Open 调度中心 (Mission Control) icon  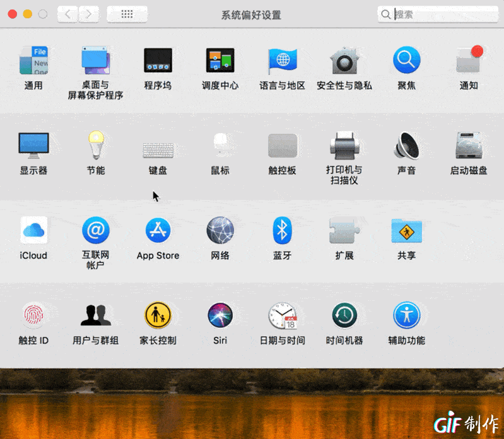220,61
